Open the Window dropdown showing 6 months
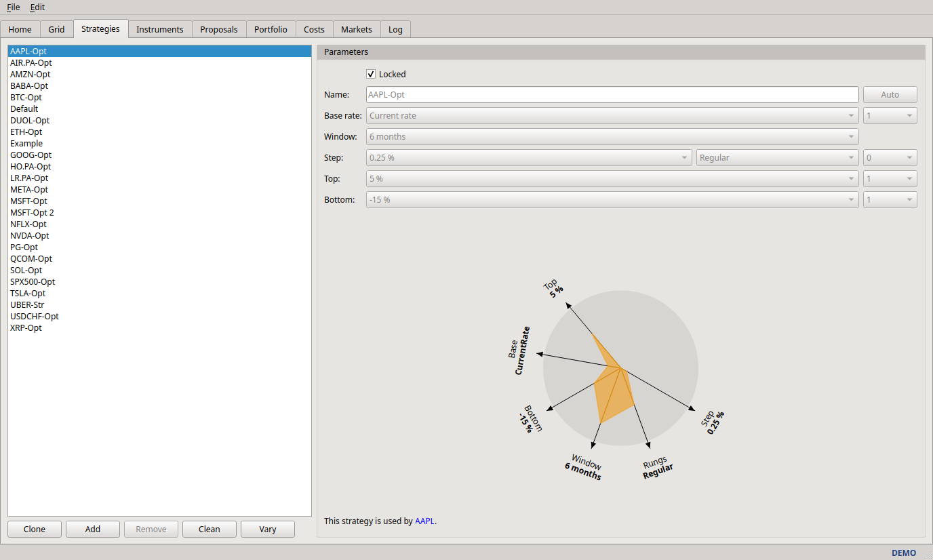Viewport: 933px width, 560px height. 612,136
